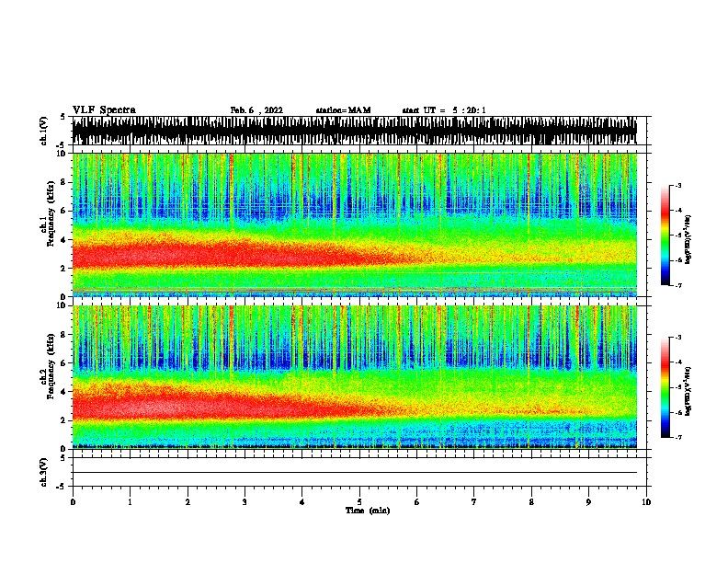Screen dimensions: 728x563
Task: Click the ch.1 "Frequency (kHz)" axis label
Action: click(51, 213)
